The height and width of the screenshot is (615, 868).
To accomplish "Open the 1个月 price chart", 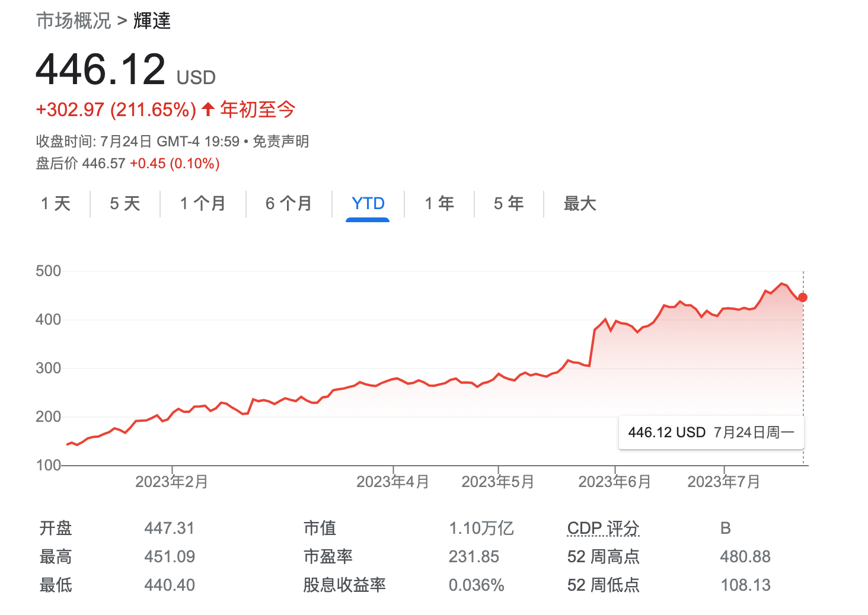I will pos(202,203).
